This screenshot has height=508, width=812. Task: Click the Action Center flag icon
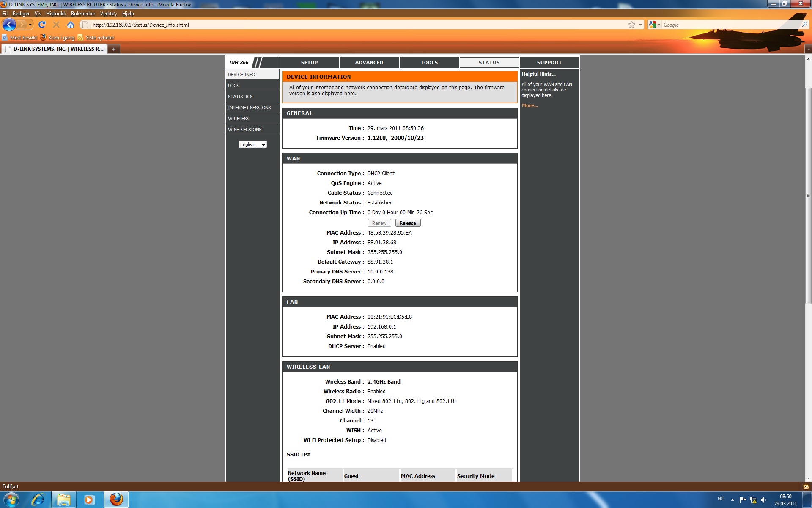tap(743, 500)
